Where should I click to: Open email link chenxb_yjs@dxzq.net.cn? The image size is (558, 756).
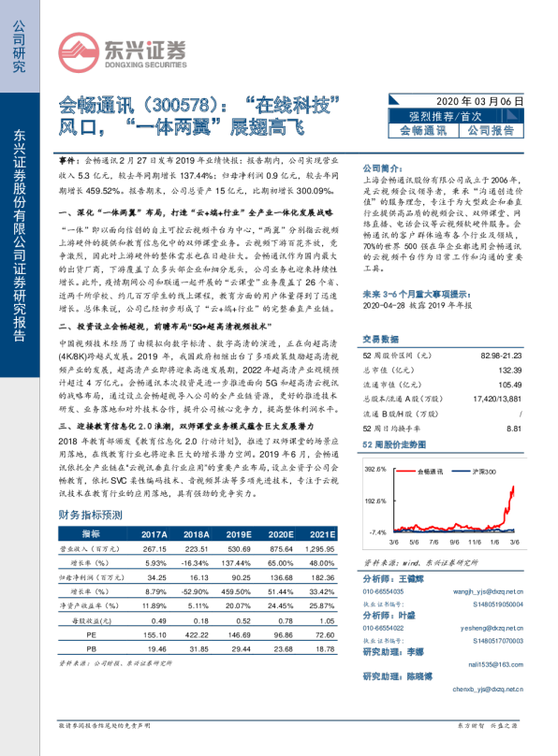pyautogui.click(x=488, y=689)
